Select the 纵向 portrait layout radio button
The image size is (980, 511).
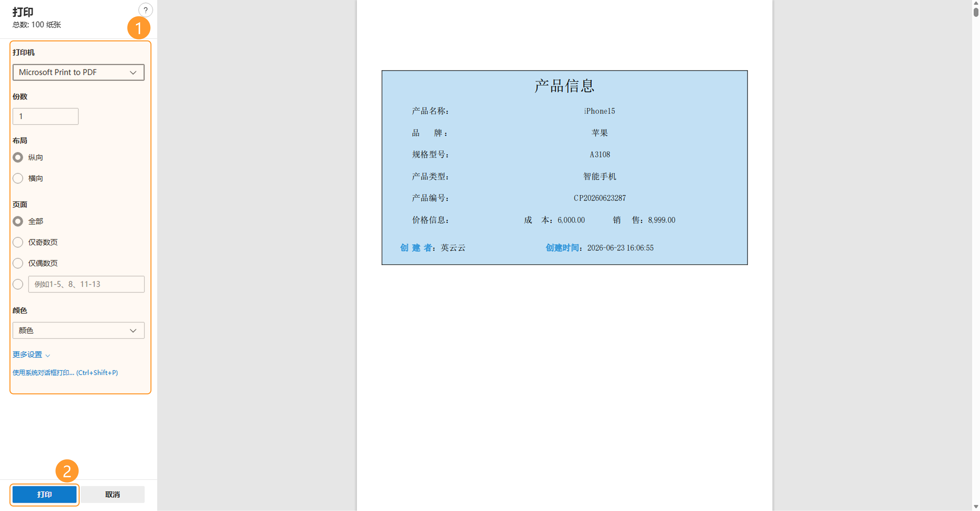tap(18, 157)
